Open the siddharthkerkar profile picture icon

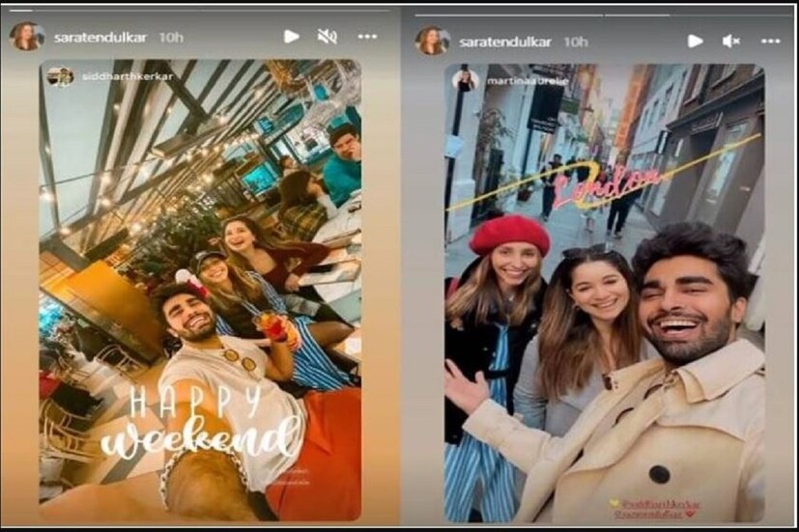[x=60, y=76]
